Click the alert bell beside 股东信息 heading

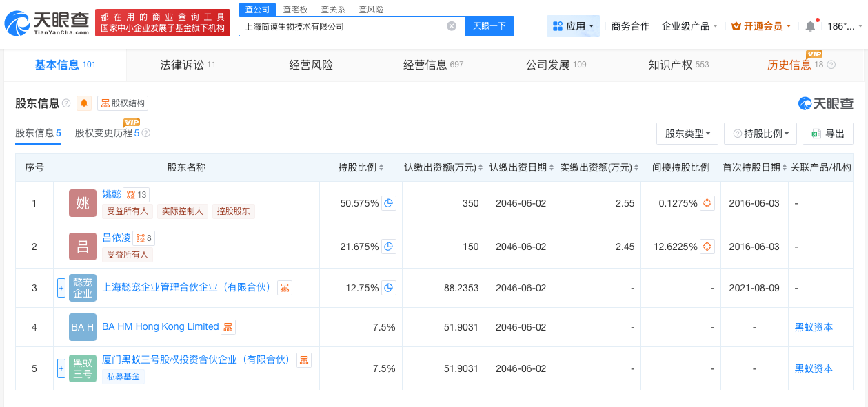(83, 103)
